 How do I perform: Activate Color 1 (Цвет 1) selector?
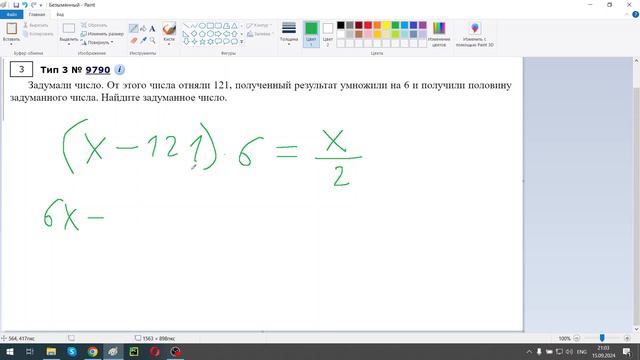pos(311,33)
